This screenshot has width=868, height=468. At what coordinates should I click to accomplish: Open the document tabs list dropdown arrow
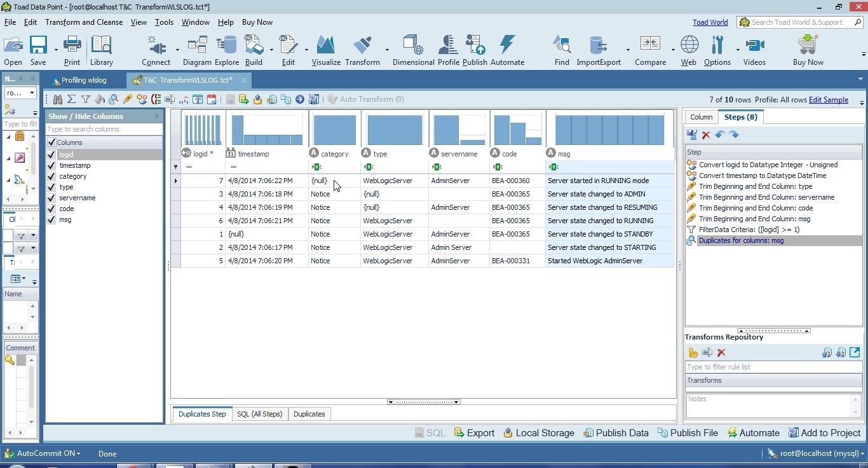click(860, 79)
